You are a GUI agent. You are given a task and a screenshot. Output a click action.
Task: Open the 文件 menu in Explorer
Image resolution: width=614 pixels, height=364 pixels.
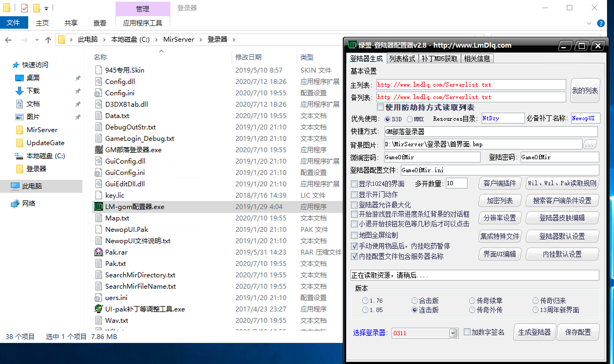pos(14,23)
